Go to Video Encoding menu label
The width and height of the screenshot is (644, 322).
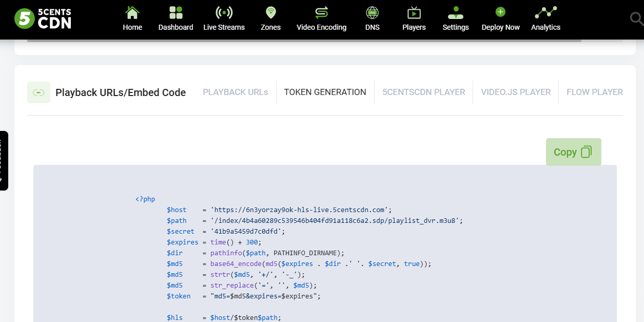click(x=322, y=27)
